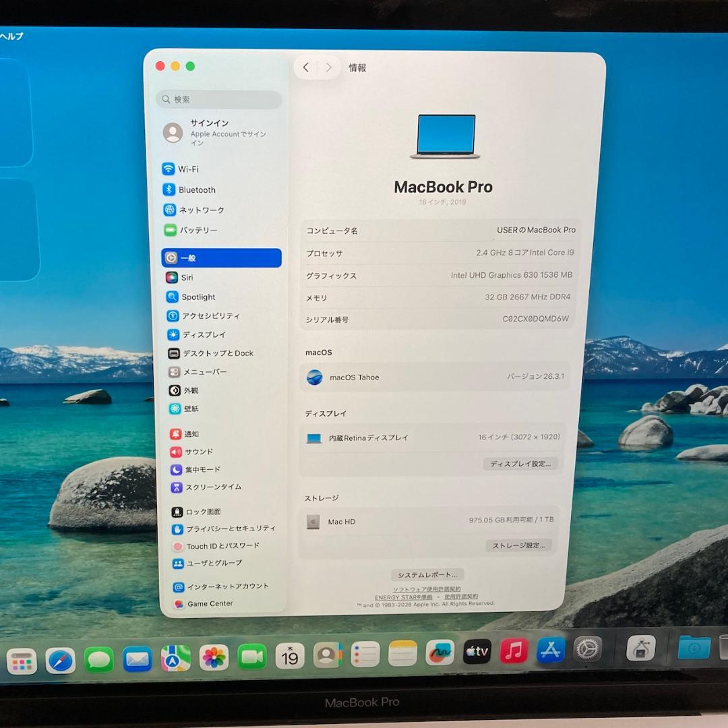Select ネットワーク in the sidebar
Image resolution: width=728 pixels, height=728 pixels.
pyautogui.click(x=193, y=210)
